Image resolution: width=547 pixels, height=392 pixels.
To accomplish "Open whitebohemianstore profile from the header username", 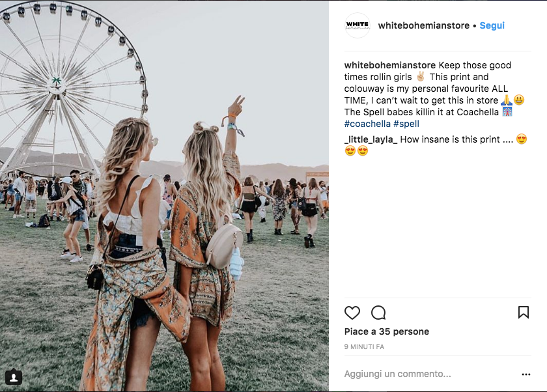I will pos(423,25).
